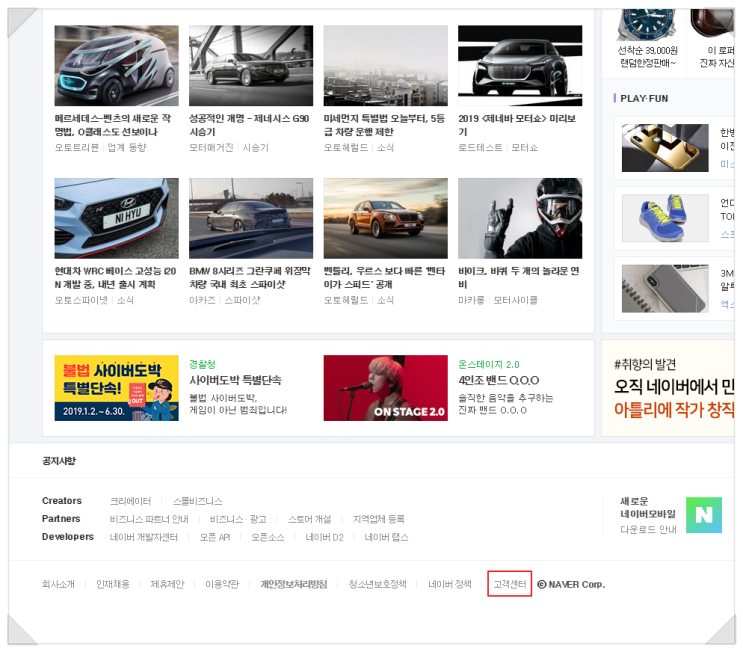
Task: Open 회사소개 footer link
Action: 58,584
